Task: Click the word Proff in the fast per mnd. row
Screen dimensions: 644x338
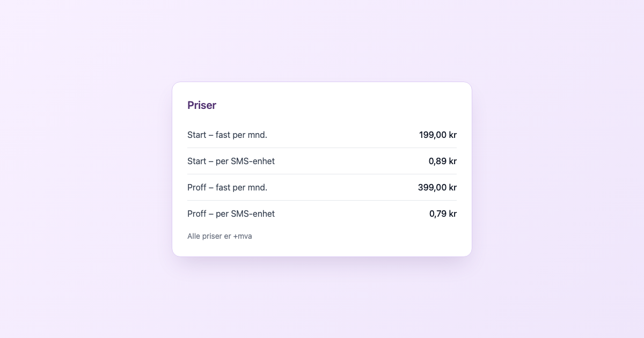Action: coord(197,187)
